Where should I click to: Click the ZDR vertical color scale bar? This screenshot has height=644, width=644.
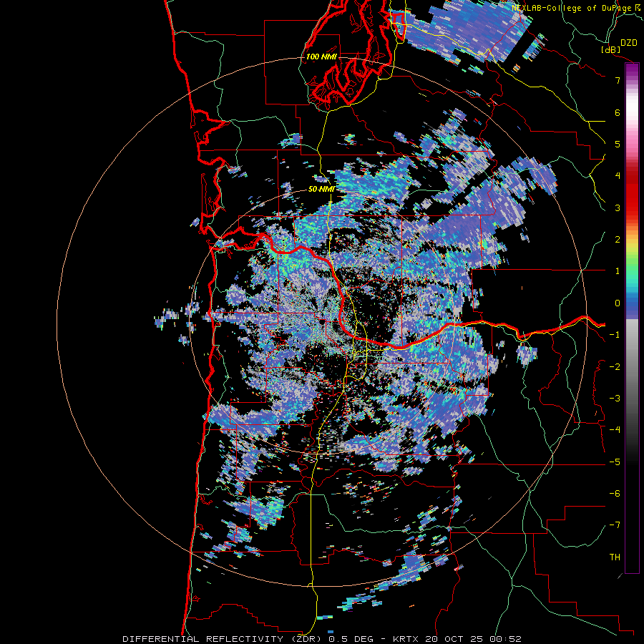click(x=632, y=318)
